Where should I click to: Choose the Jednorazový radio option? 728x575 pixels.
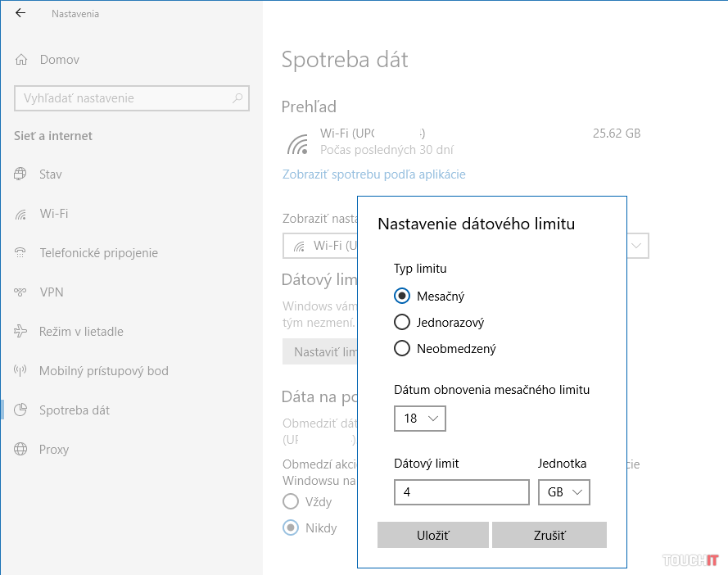(x=402, y=323)
